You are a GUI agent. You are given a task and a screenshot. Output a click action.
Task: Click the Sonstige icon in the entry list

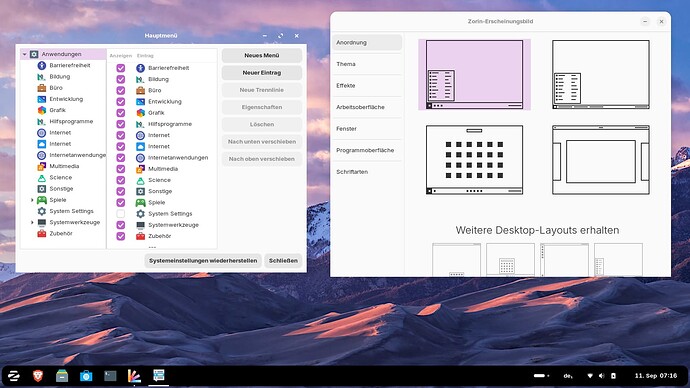click(x=140, y=191)
